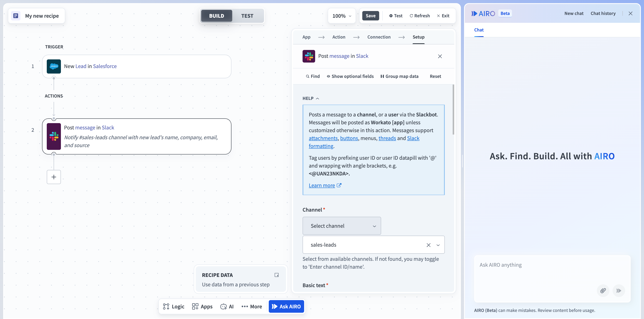Screen dimensions: 644x319
Task: Collapse the HELP section
Action: coord(311,98)
